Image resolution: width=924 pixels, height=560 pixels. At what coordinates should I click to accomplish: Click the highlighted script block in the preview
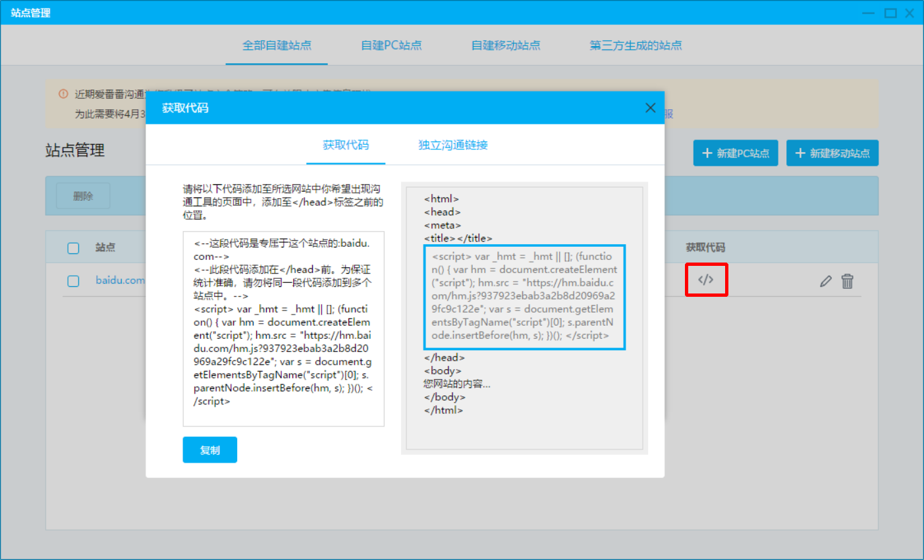click(x=524, y=296)
